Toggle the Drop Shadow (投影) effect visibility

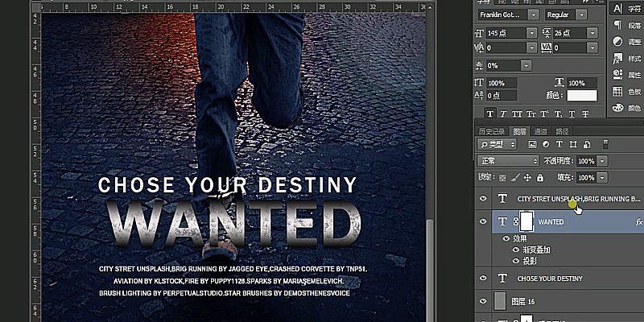[515, 261]
